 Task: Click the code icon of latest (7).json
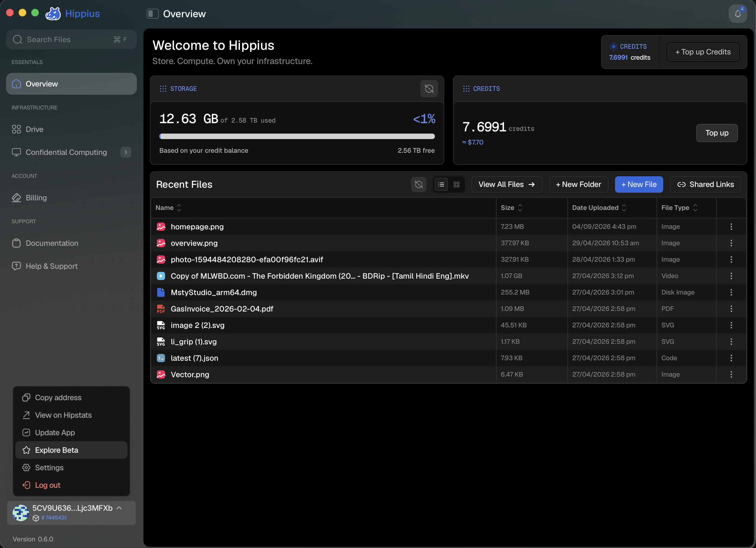[x=161, y=358]
